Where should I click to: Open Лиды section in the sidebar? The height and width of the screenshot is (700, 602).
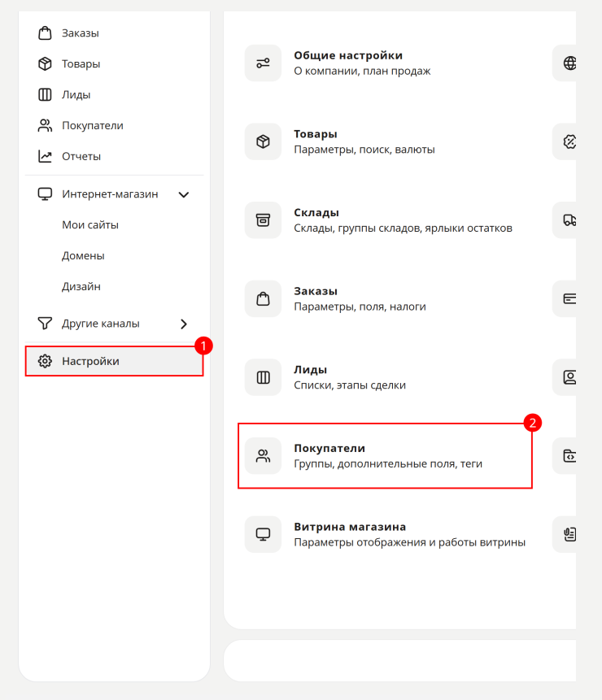click(x=76, y=94)
